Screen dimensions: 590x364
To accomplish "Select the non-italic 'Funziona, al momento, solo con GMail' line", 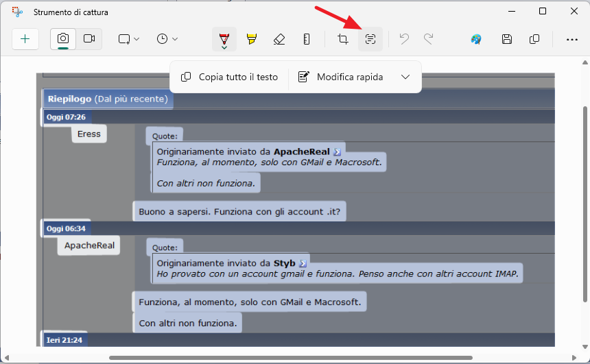I will pyautogui.click(x=250, y=302).
